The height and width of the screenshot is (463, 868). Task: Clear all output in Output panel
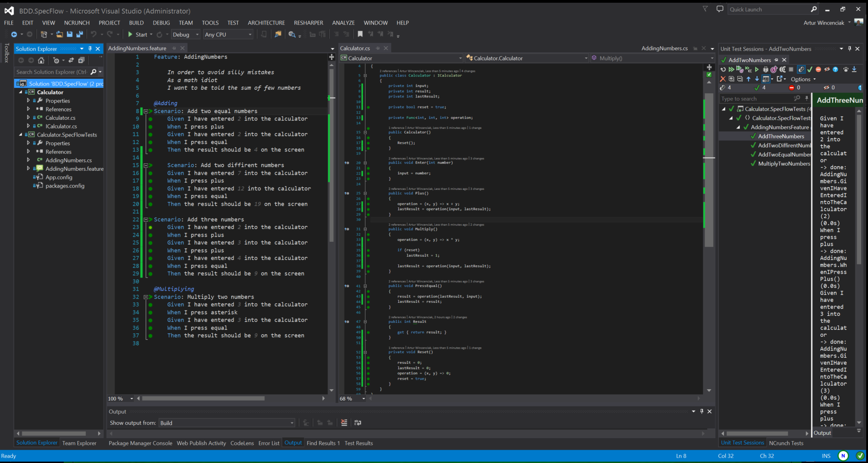[344, 423]
